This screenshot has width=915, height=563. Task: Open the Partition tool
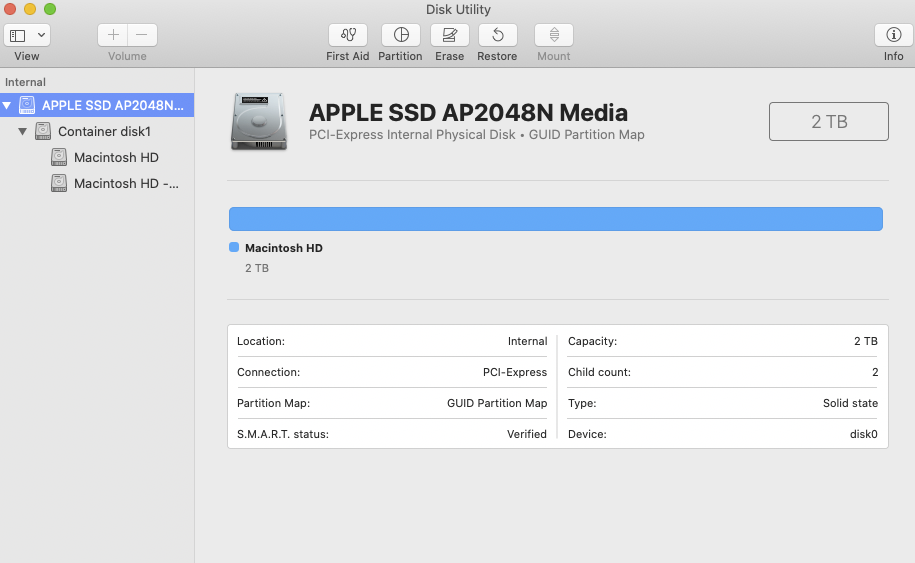pos(400,35)
